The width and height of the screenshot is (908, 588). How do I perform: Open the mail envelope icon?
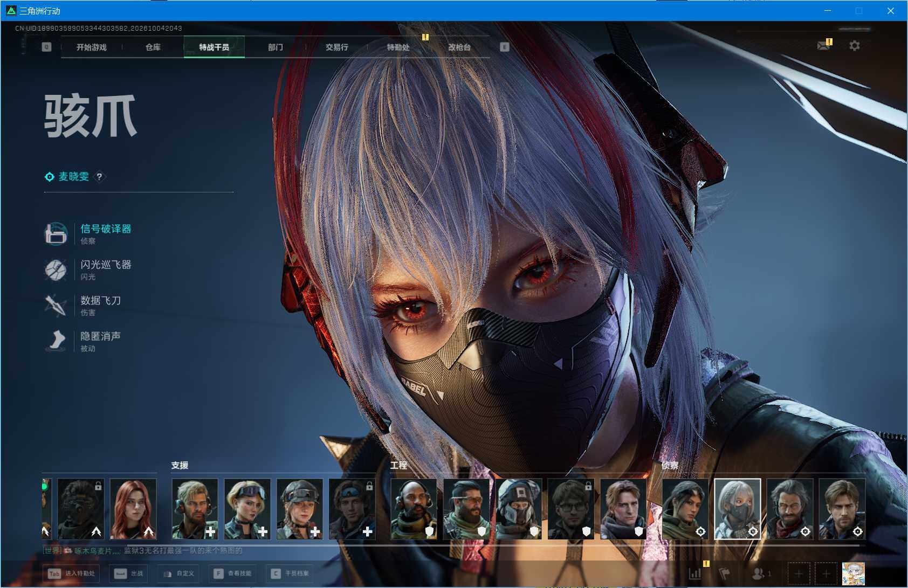tap(823, 46)
